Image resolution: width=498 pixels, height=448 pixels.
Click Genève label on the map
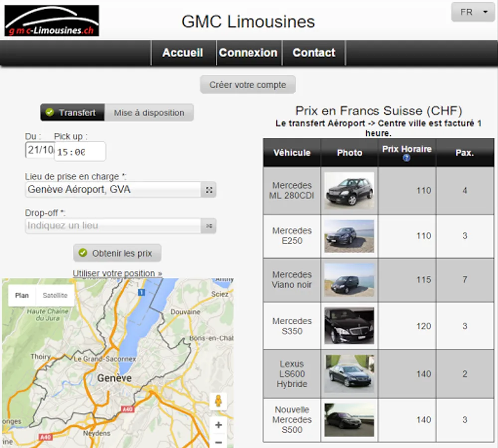coord(115,378)
